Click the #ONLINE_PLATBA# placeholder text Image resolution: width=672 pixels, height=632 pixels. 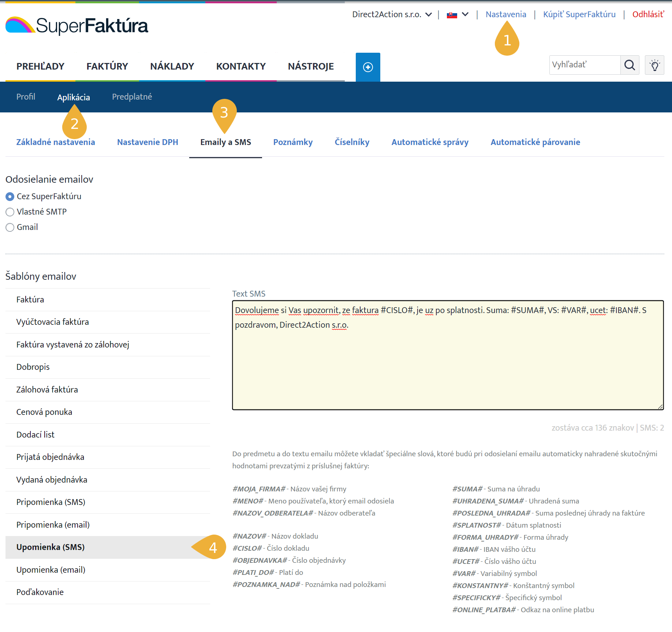point(484,610)
